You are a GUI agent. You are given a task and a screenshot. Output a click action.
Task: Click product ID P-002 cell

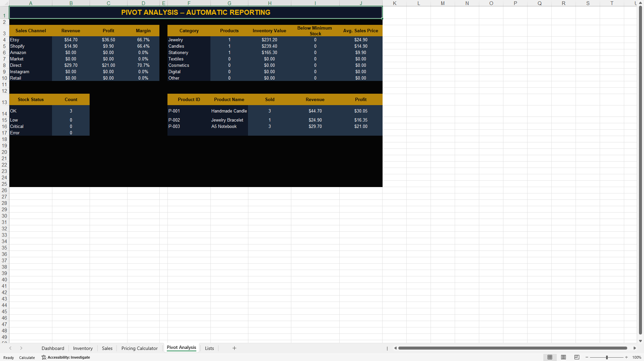point(189,120)
